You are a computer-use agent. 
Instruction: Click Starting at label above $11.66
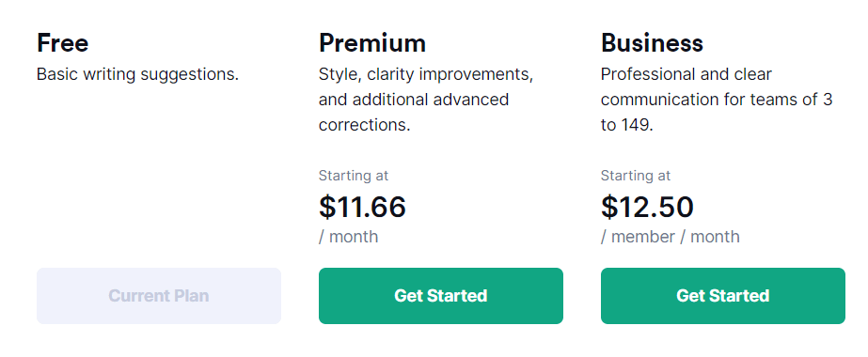coord(354,176)
